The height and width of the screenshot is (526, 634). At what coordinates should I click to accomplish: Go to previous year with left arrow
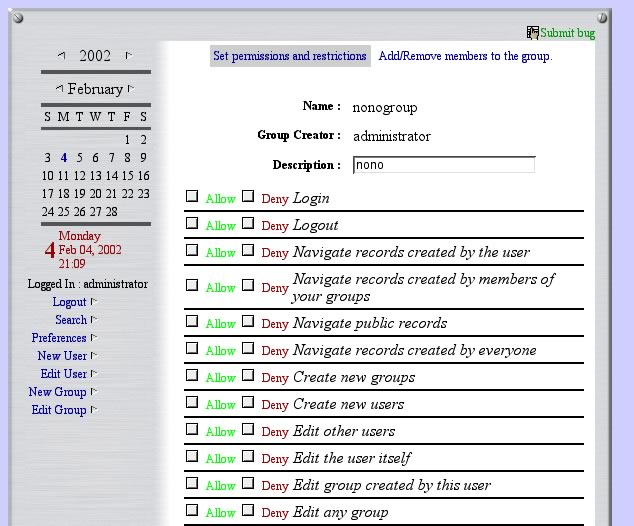tap(62, 56)
